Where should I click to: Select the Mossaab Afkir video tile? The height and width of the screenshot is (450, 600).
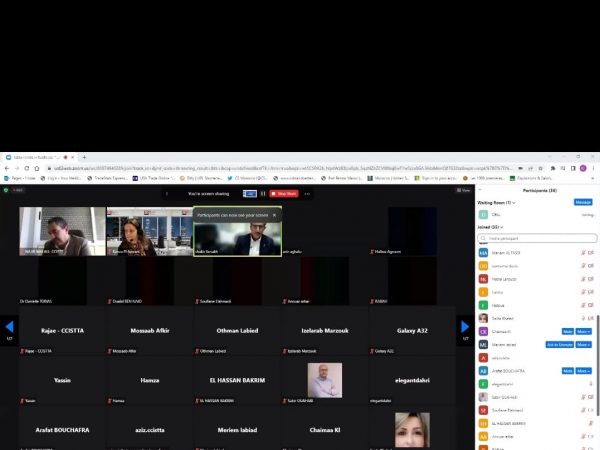[150, 331]
